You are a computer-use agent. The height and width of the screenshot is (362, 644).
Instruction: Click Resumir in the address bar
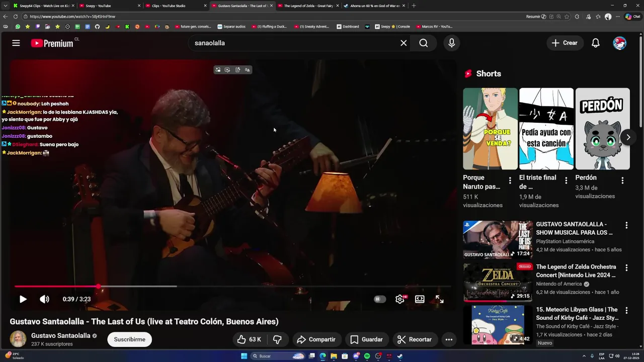coord(536,17)
